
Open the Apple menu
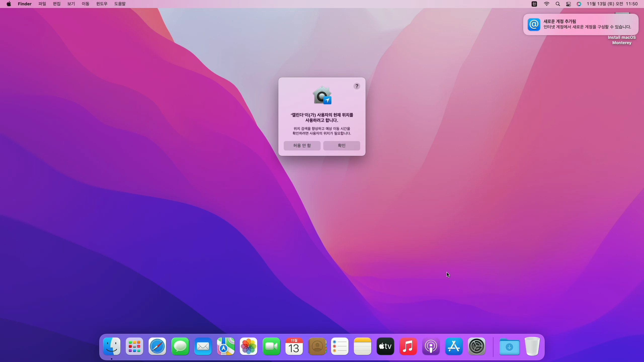coord(9,4)
